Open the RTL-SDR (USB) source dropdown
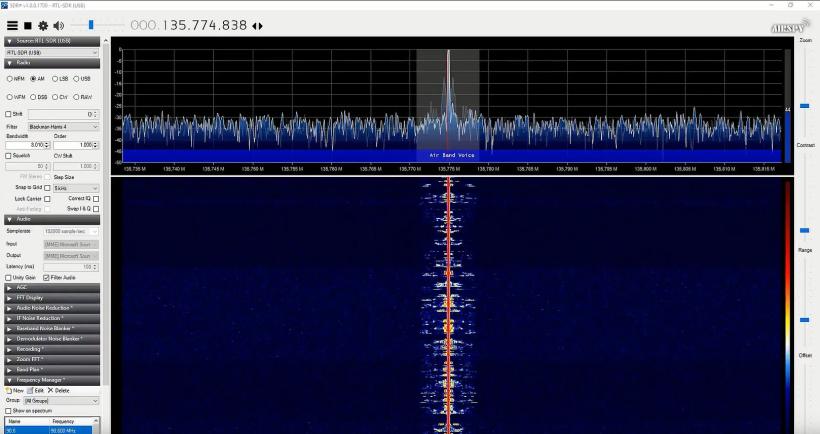This screenshot has width=820, height=434. [51, 53]
